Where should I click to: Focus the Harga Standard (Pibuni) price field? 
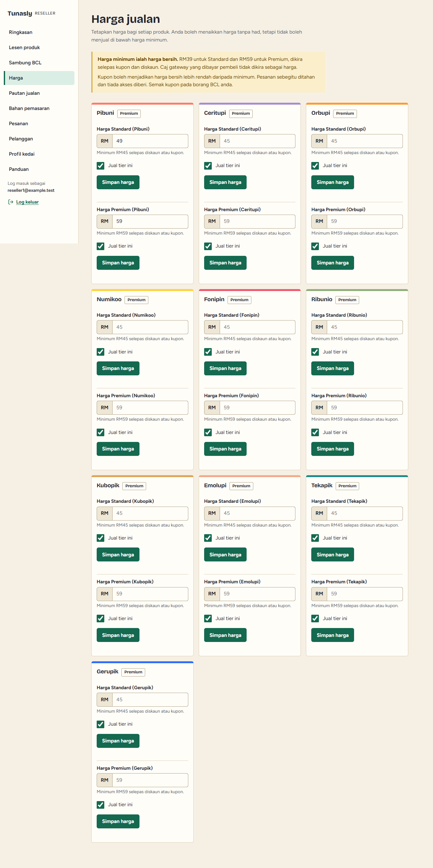coord(150,141)
